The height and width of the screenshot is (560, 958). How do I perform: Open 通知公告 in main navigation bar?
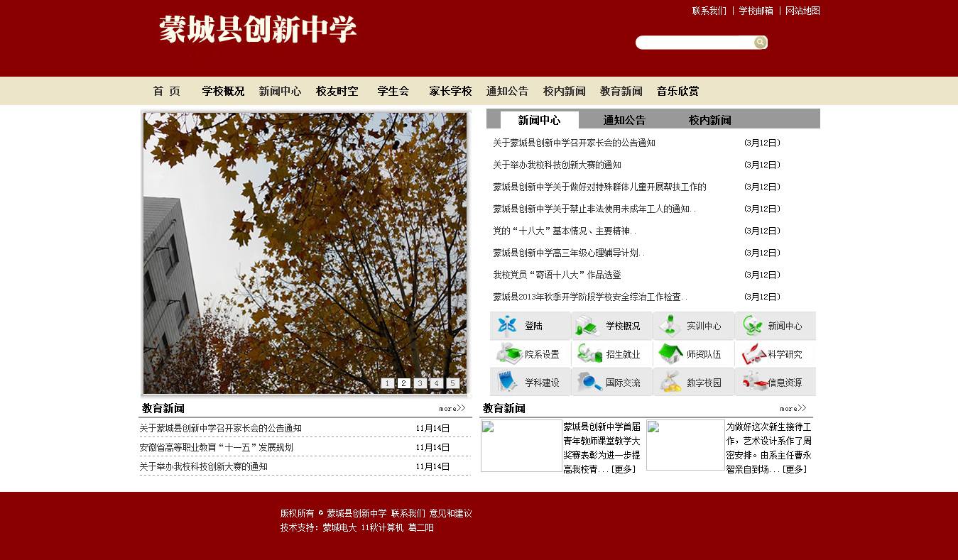coord(507,91)
